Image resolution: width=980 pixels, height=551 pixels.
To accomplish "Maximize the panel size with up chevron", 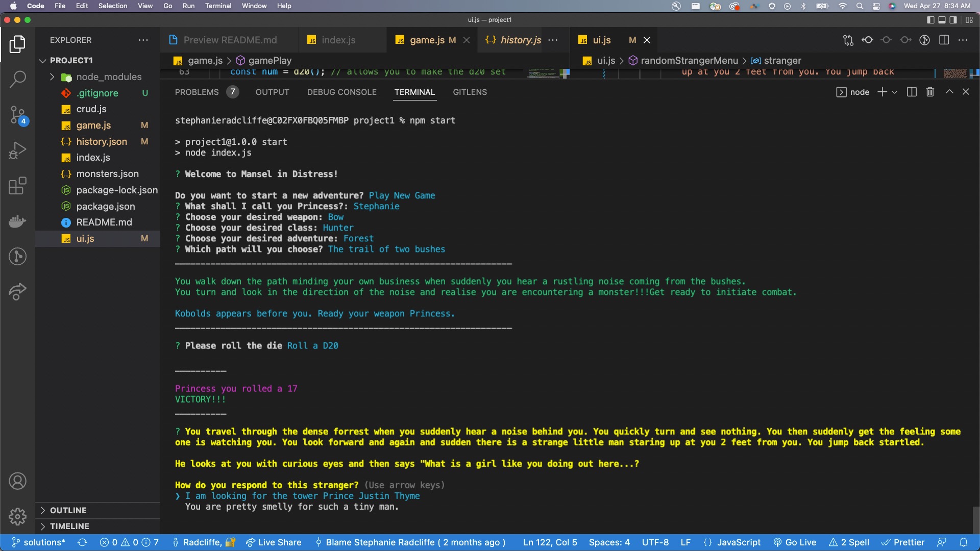I will pos(949,92).
